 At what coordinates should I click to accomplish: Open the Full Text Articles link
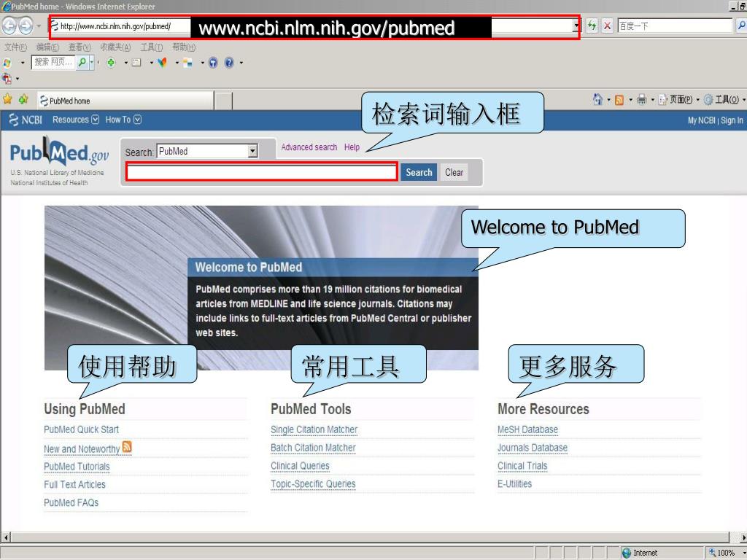[75, 484]
